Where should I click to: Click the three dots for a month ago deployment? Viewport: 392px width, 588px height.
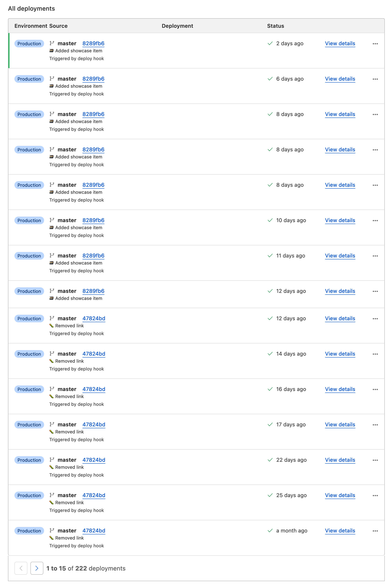pos(375,531)
